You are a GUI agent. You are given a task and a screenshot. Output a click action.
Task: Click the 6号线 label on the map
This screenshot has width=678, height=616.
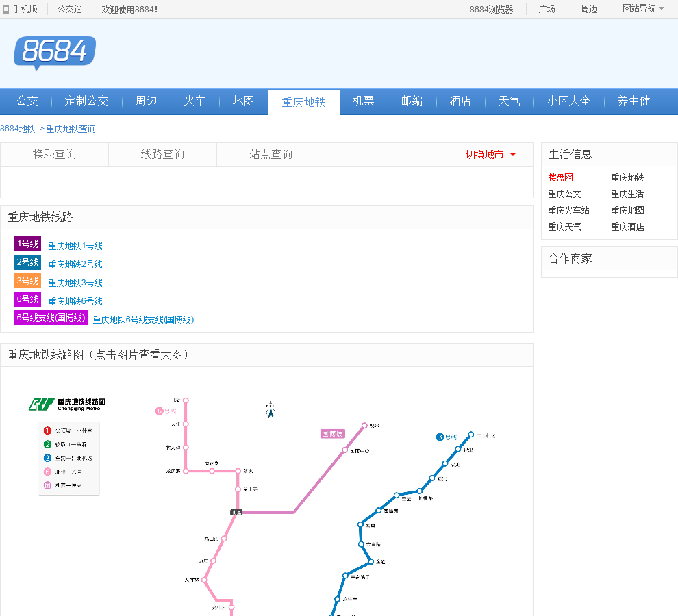[166, 411]
